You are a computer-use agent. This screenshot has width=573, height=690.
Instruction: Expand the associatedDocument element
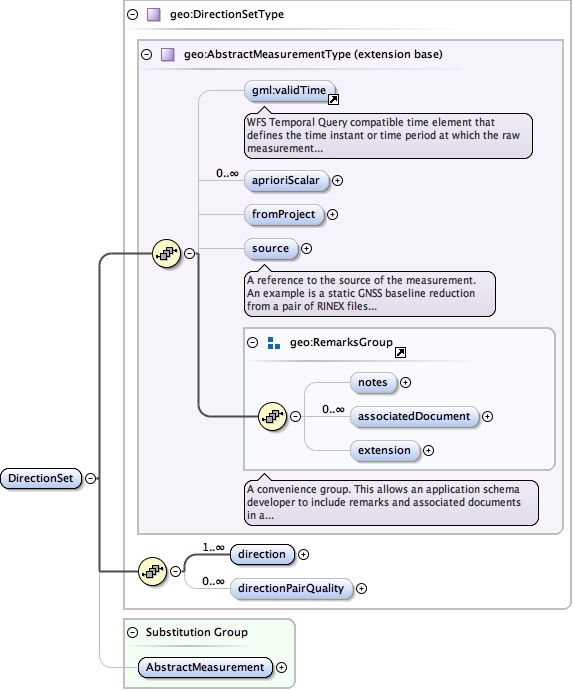click(487, 417)
